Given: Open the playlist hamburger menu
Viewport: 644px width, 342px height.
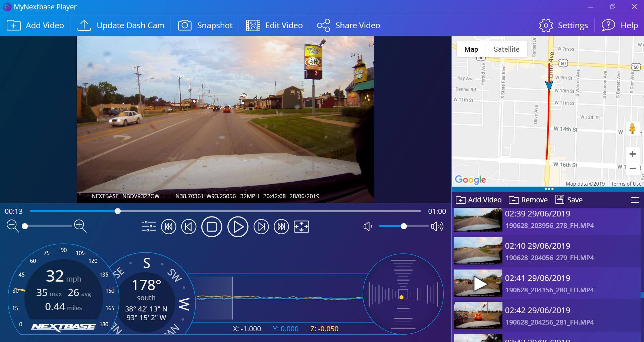Looking at the screenshot, I should 635,200.
